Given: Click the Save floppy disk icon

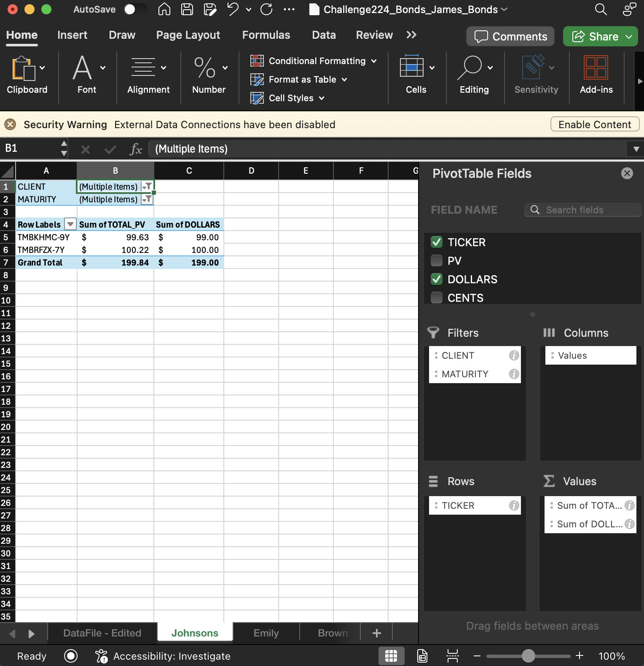Looking at the screenshot, I should (187, 9).
